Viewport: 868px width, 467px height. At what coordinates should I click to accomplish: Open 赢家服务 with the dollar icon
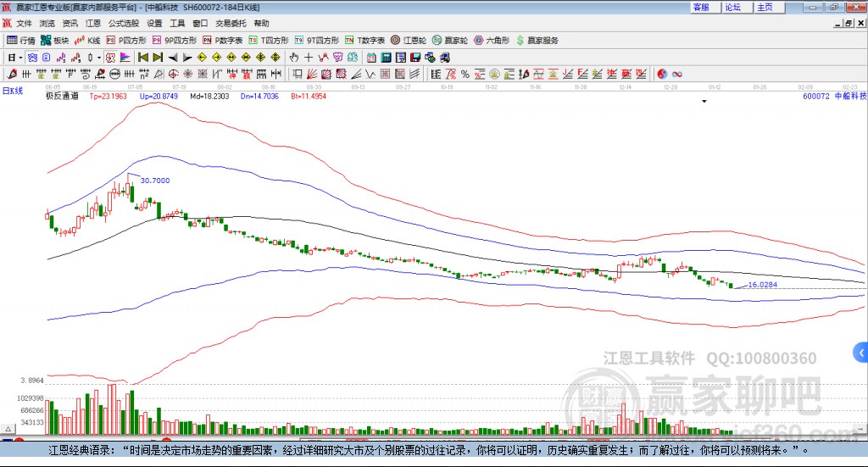click(537, 41)
